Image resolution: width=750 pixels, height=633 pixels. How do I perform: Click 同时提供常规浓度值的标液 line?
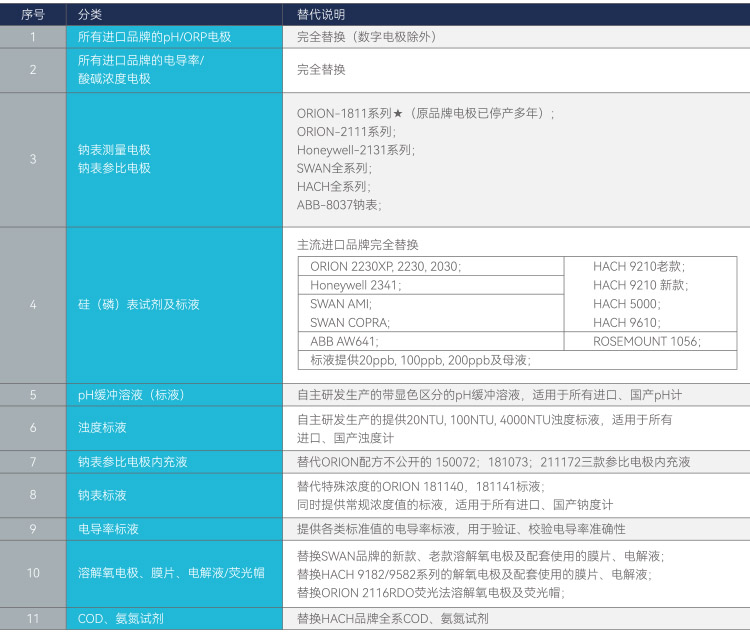click(x=455, y=505)
